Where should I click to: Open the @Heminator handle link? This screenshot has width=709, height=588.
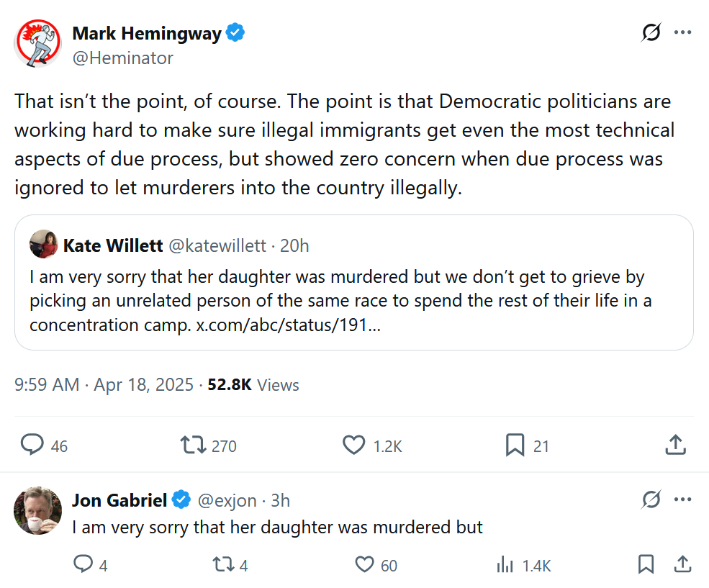tap(122, 58)
